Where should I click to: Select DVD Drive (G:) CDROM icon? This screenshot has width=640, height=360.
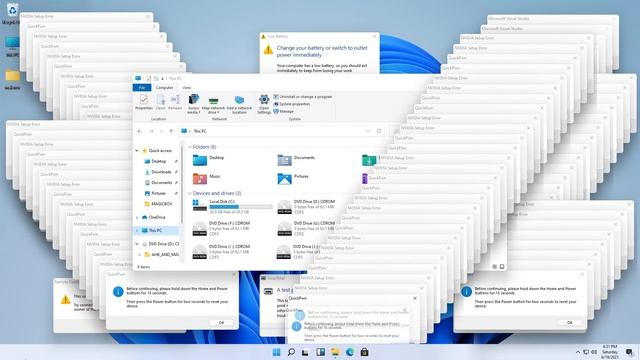284,229
